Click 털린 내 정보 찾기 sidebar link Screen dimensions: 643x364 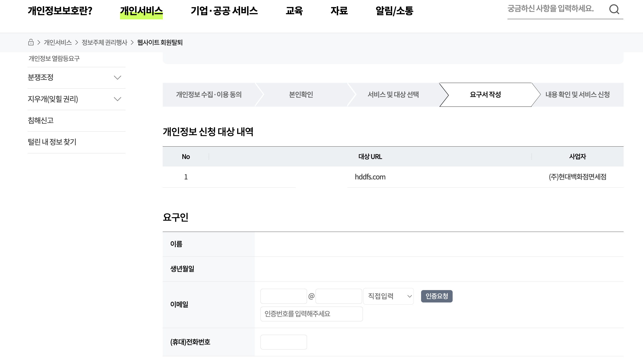[52, 142]
